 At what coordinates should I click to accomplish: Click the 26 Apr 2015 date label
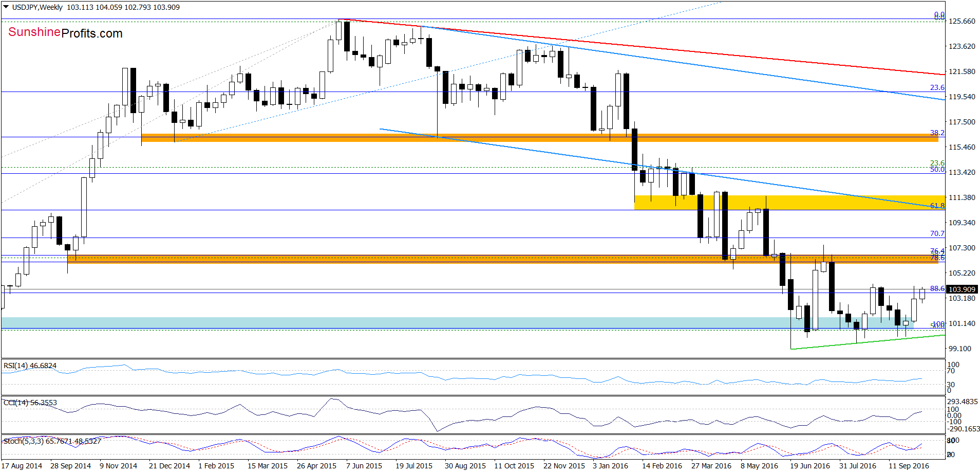(316, 466)
